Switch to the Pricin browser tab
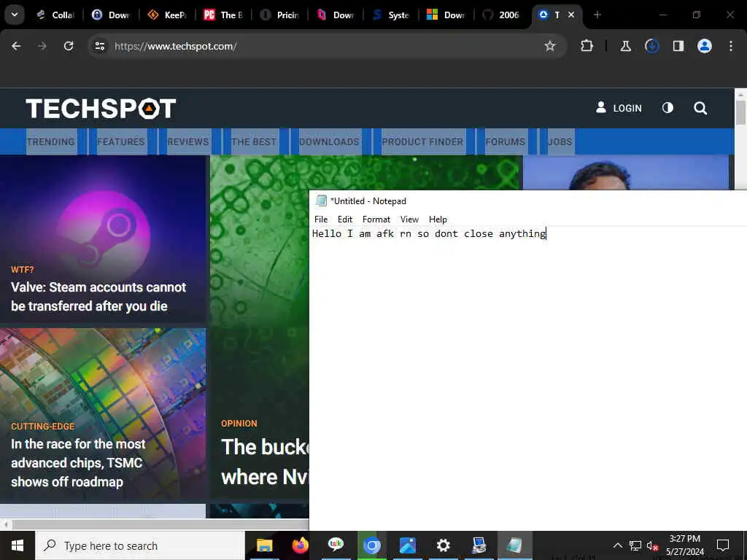Image resolution: width=747 pixels, height=560 pixels. point(279,15)
